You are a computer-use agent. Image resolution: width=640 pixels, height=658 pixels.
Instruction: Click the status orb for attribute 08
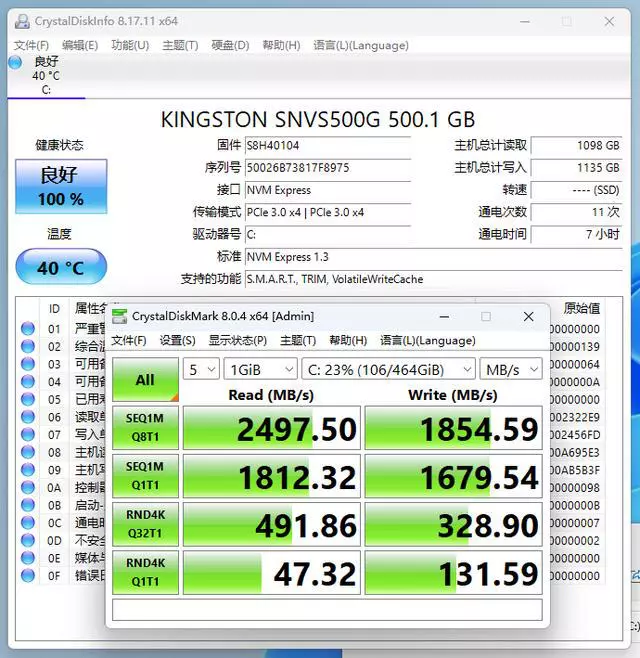28,452
